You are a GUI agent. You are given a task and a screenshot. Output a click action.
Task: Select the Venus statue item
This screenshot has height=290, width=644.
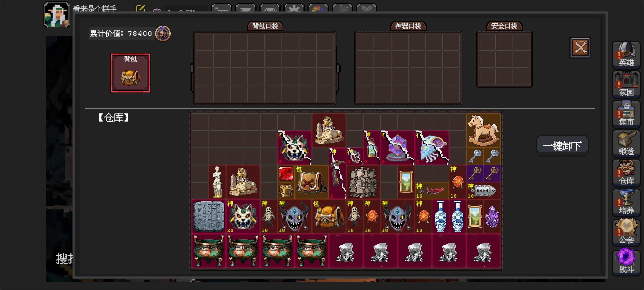pos(217,182)
